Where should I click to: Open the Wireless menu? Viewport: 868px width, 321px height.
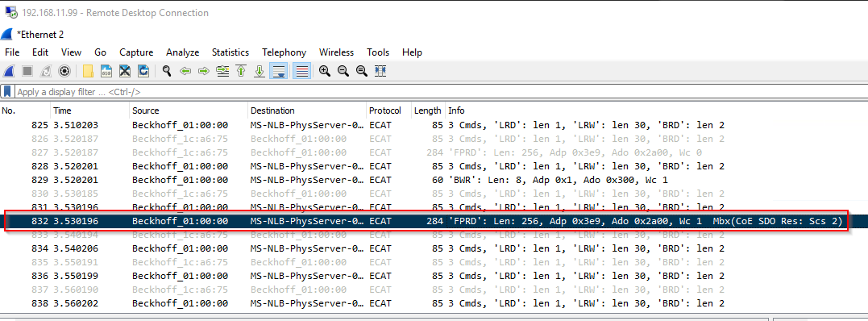click(336, 52)
